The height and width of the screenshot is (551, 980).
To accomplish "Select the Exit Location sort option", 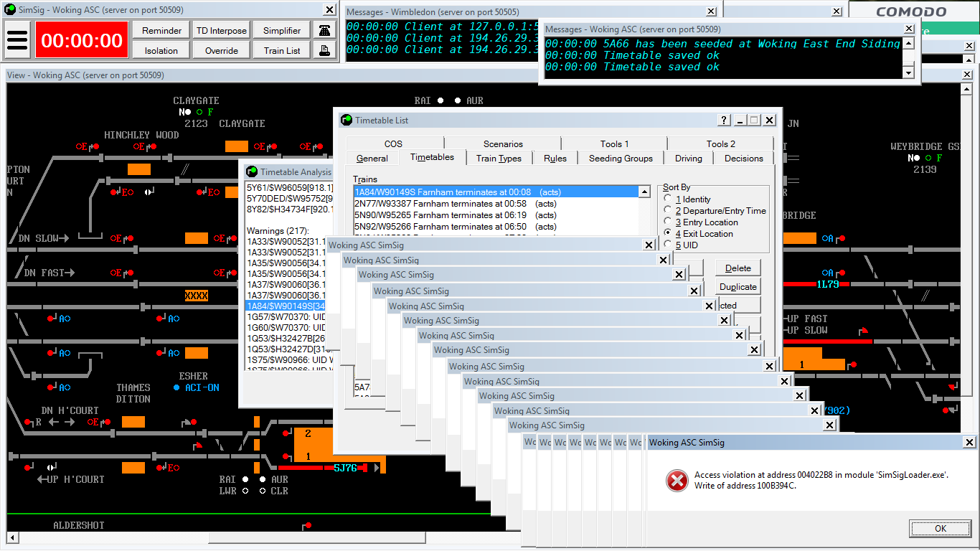I will (669, 234).
